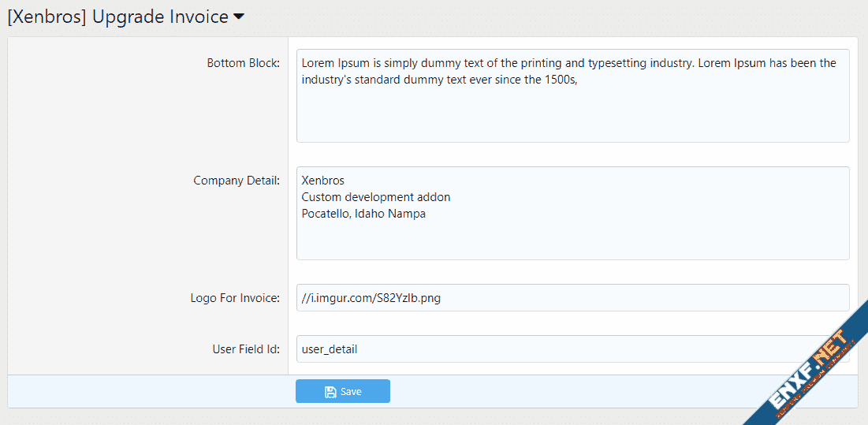The width and height of the screenshot is (868, 425).
Task: Click the floppy disk icon on Save
Action: click(330, 392)
